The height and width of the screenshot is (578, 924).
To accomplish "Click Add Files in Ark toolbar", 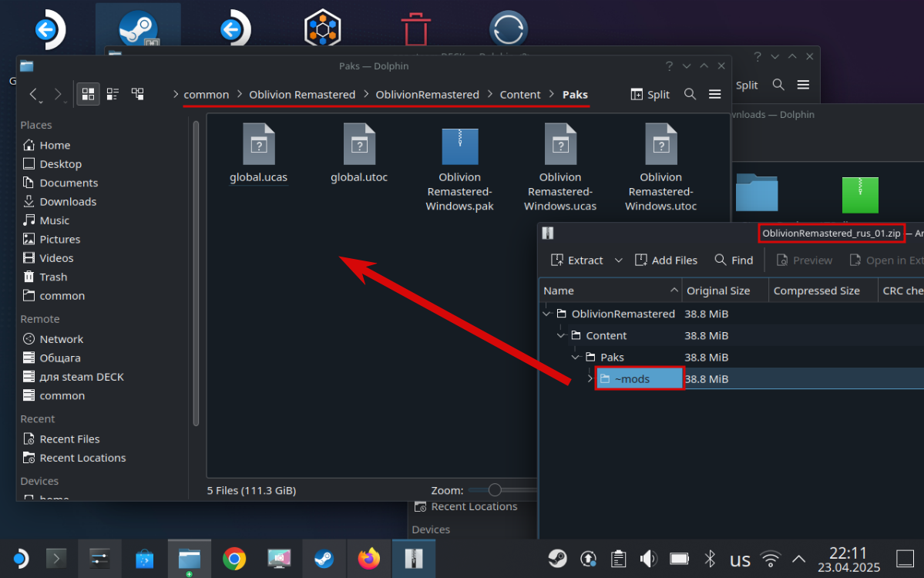I will click(666, 260).
